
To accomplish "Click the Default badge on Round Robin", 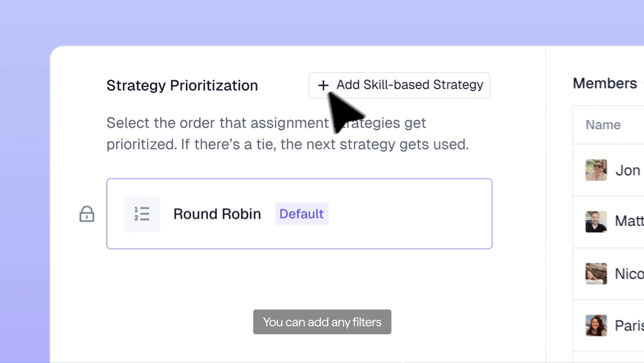I will click(302, 214).
